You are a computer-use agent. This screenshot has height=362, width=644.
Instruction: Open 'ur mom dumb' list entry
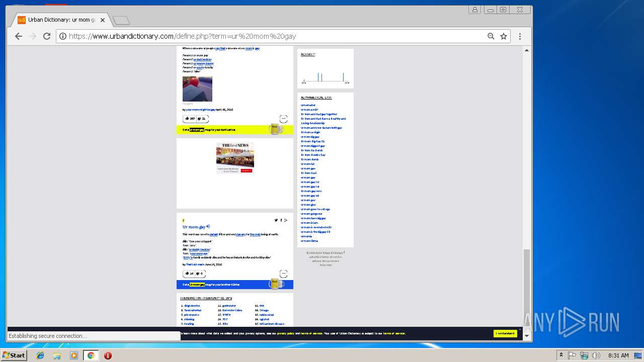click(309, 159)
